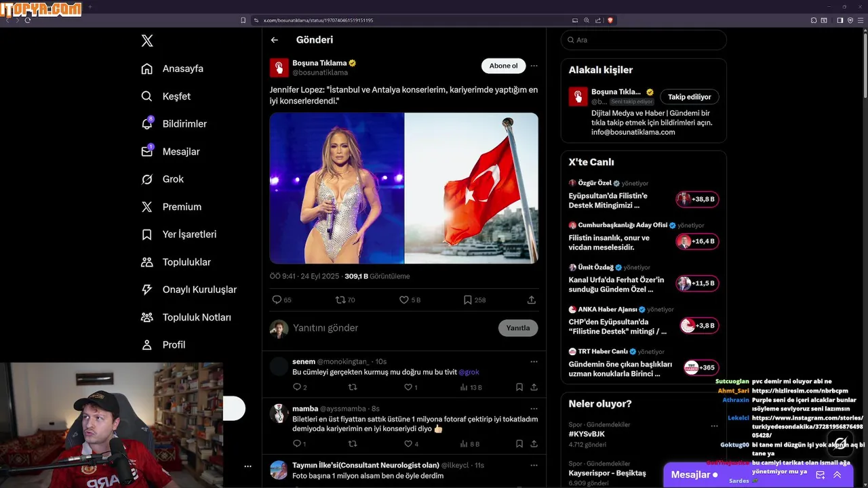
Task: Open Anasayfa from the sidebar
Action: (172, 68)
